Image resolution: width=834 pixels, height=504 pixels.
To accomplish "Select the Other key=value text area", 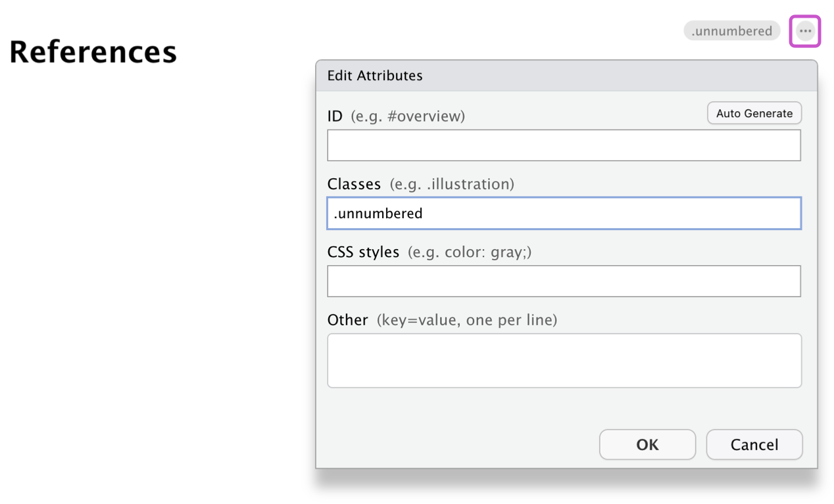I will point(564,360).
